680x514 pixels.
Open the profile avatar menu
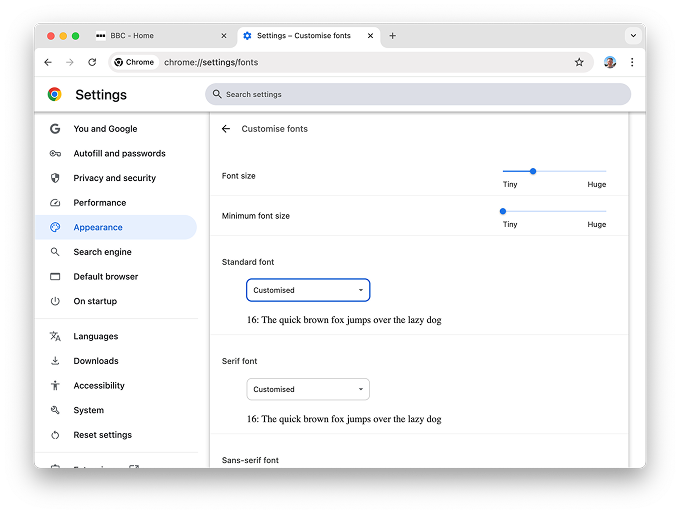pos(610,62)
